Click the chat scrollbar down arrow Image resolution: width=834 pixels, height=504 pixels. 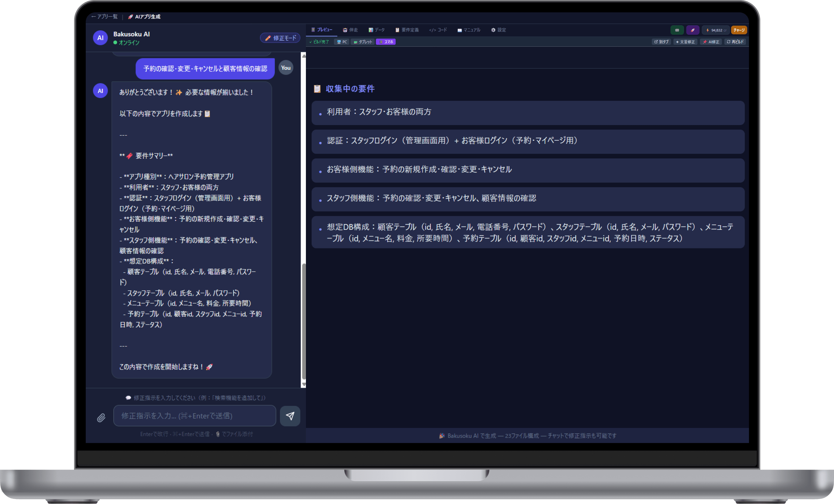[x=304, y=385]
